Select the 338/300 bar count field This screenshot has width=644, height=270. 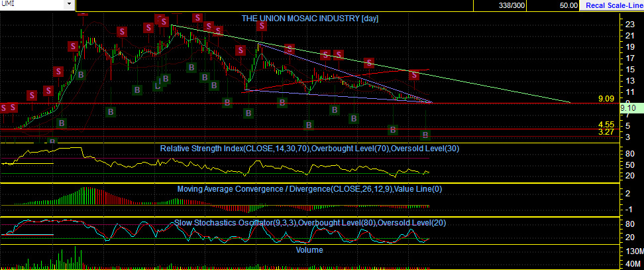(500, 5)
